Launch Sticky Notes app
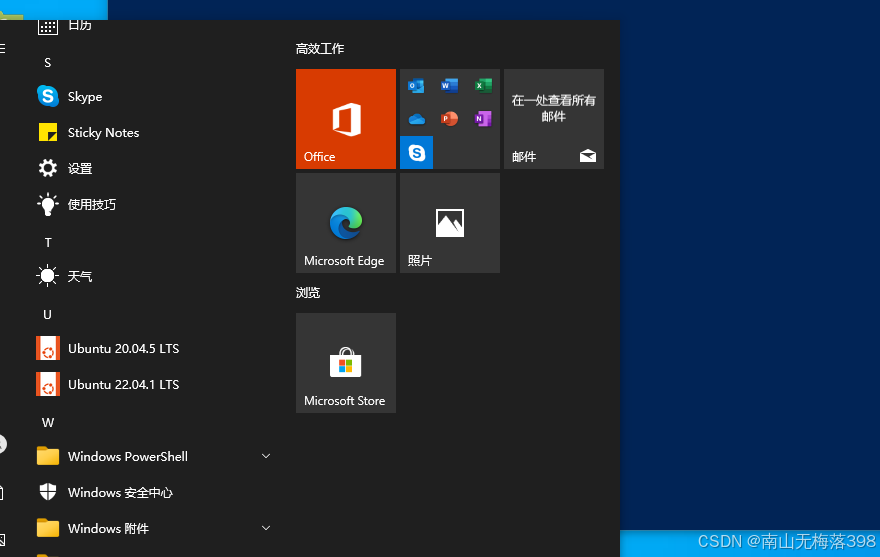The width and height of the screenshot is (880, 557). [152, 133]
